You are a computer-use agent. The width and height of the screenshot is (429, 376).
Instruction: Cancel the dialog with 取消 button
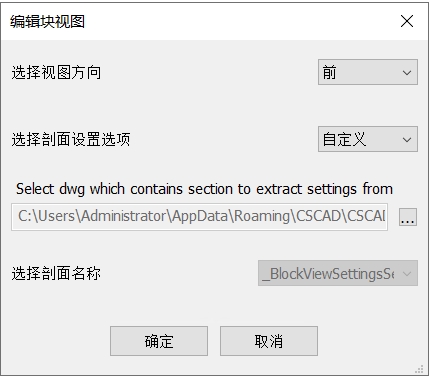[269, 341]
